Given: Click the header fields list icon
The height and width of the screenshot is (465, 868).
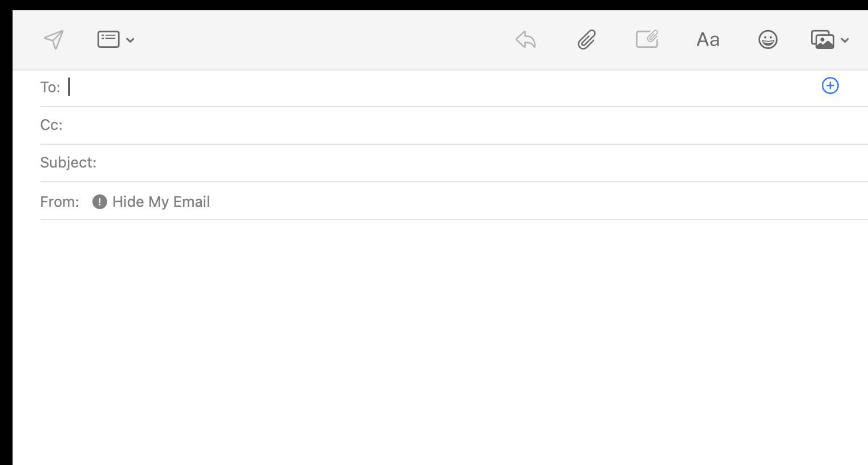Looking at the screenshot, I should point(108,39).
